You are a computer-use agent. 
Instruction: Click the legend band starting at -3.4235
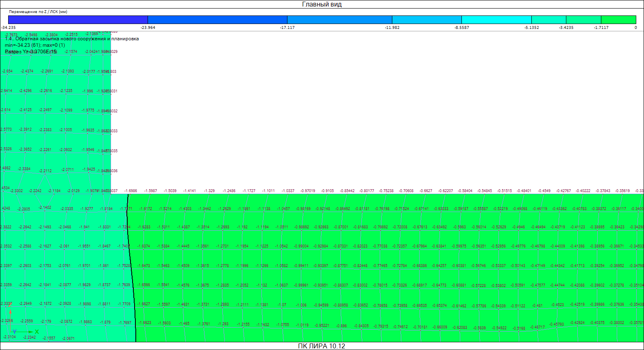[583, 20]
